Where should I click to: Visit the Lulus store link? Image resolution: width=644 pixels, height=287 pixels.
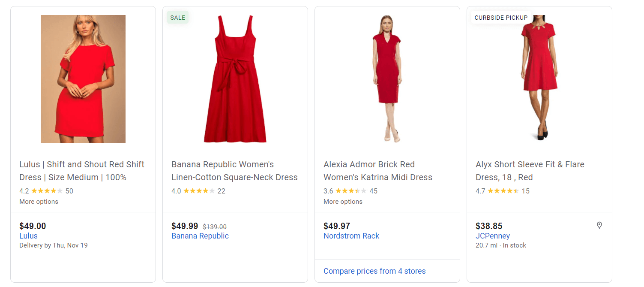tap(28, 236)
